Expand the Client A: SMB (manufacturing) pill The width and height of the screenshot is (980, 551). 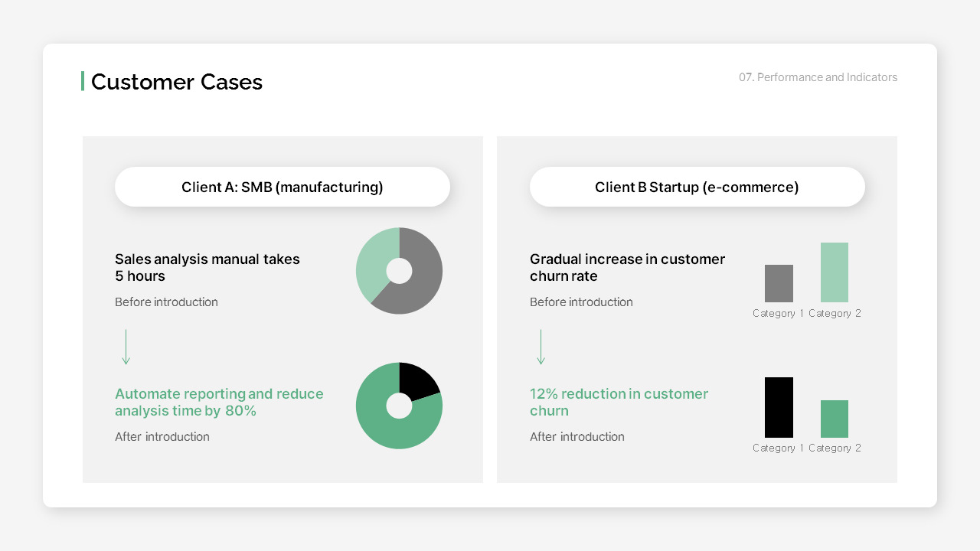point(283,187)
